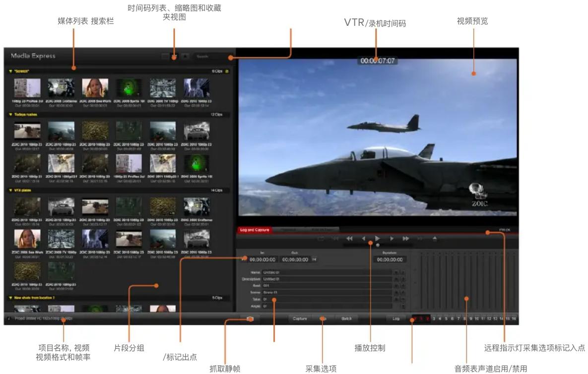Click the clapper icon on Description row
Image resolution: width=588 pixels, height=374 pixels.
pos(403,279)
